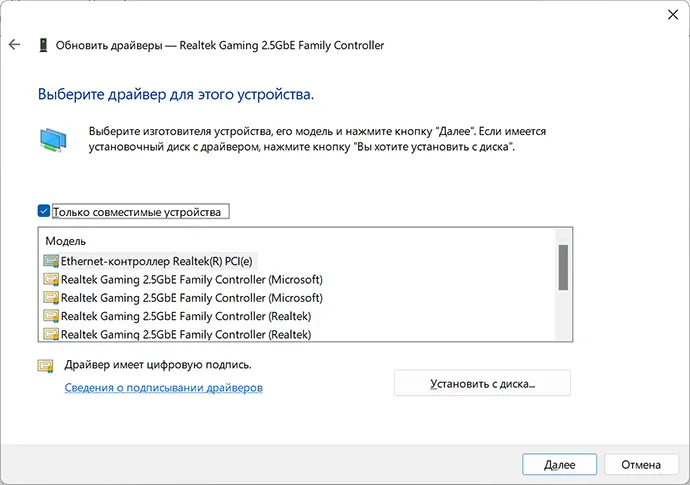
Task: Click icon of second Microsoft driver entry
Action: tap(51, 298)
